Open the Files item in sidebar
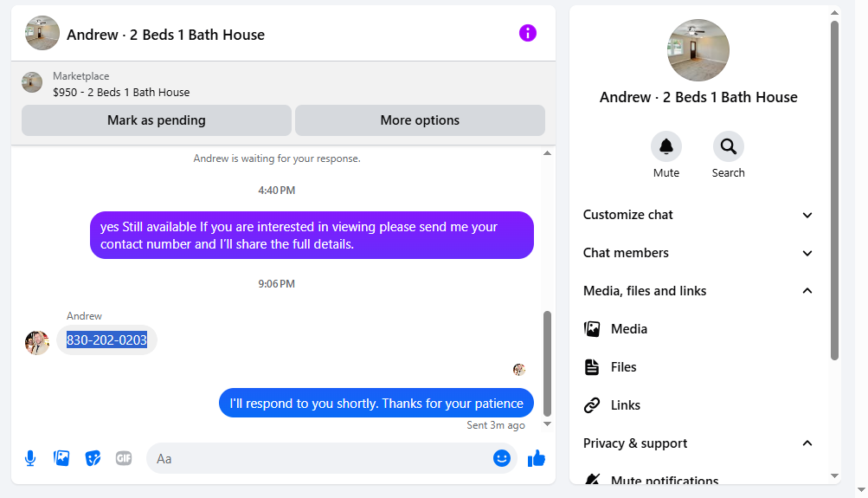 coord(698,367)
